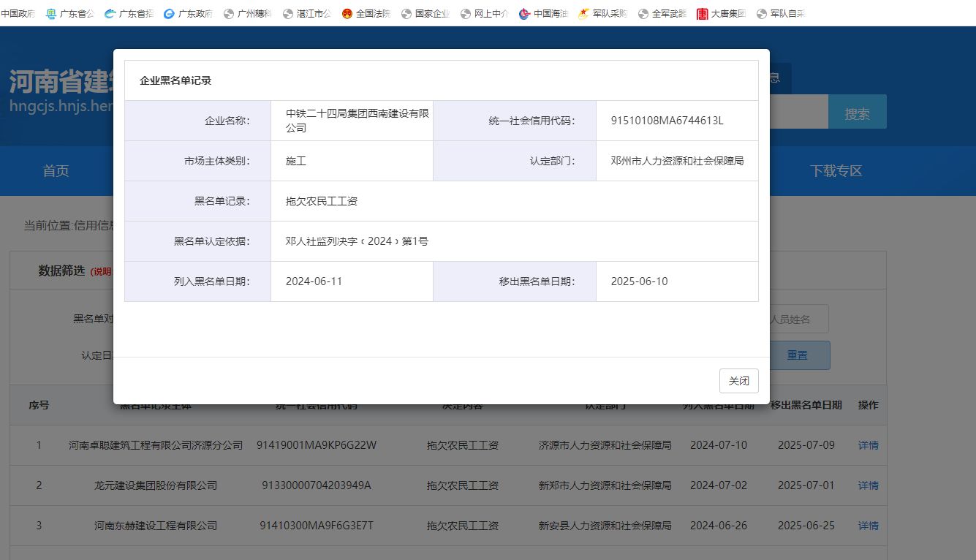The height and width of the screenshot is (560, 976).
Task: Click code 91330000704203949A in table
Action: (x=317, y=485)
